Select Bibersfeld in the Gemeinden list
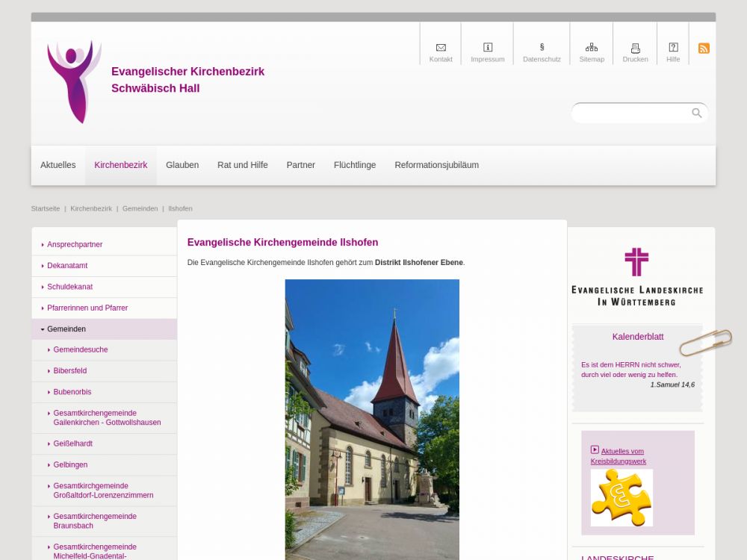747x560 pixels. 70,371
